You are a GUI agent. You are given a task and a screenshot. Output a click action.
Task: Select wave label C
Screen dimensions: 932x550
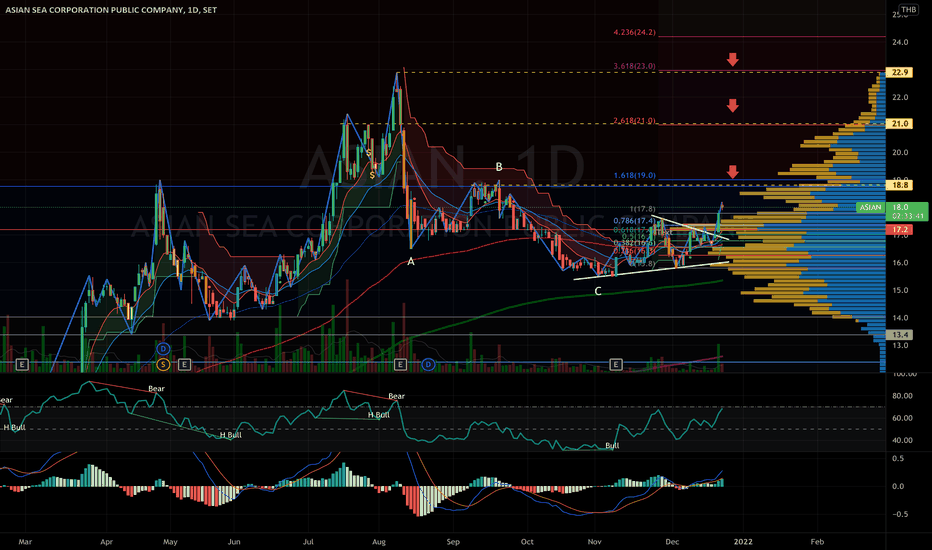[598, 291]
